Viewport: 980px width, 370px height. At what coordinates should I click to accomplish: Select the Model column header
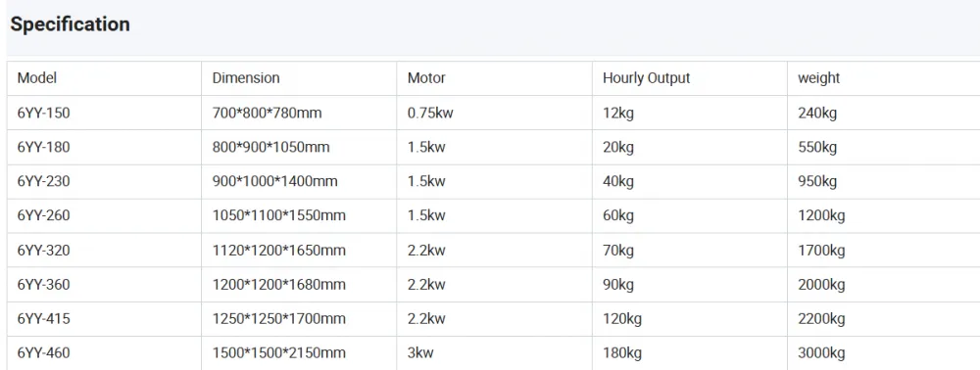tap(105, 78)
